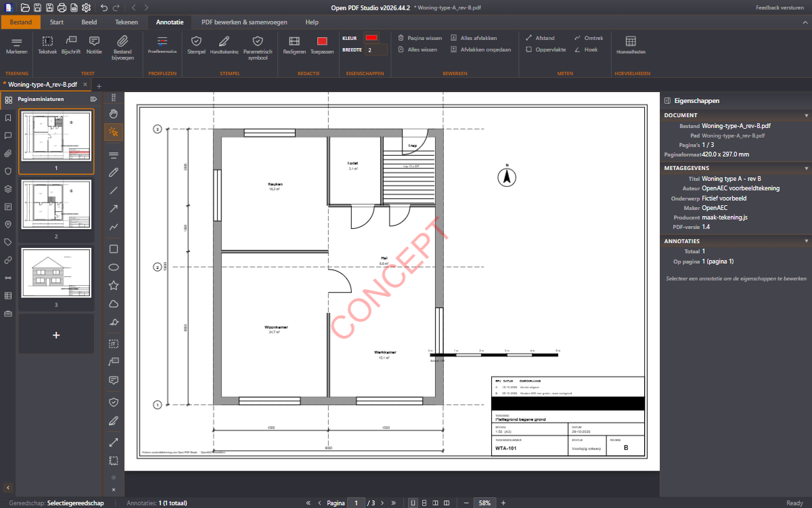
Task: Select the ellipse shape tool
Action: point(114,267)
